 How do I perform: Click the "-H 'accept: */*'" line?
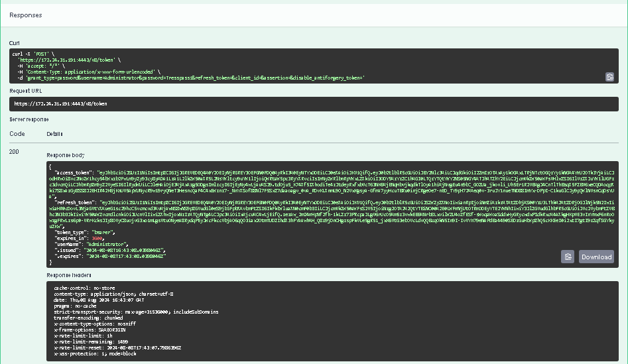click(41, 66)
